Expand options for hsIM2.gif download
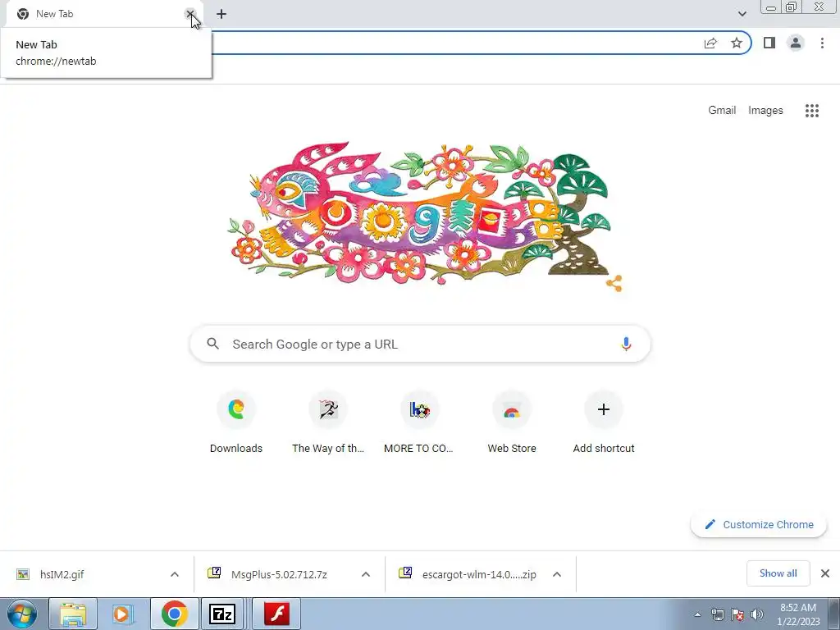The width and height of the screenshot is (840, 630). pos(175,574)
